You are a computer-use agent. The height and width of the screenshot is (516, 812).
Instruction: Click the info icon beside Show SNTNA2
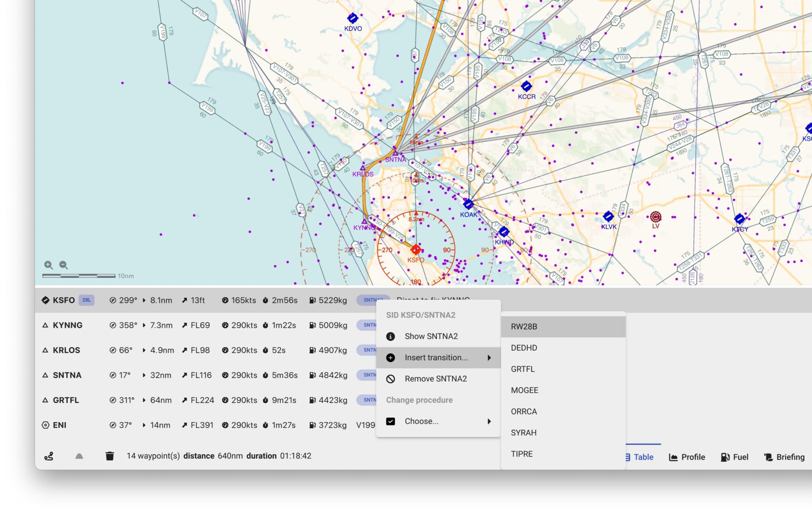coord(391,336)
